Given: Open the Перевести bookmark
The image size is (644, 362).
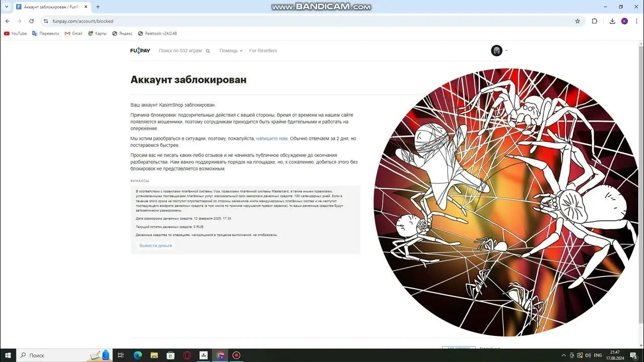Looking at the screenshot, I should coord(45,34).
